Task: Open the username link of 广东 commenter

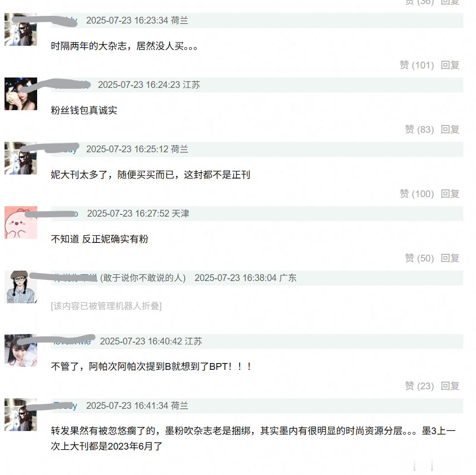Action: click(75, 277)
